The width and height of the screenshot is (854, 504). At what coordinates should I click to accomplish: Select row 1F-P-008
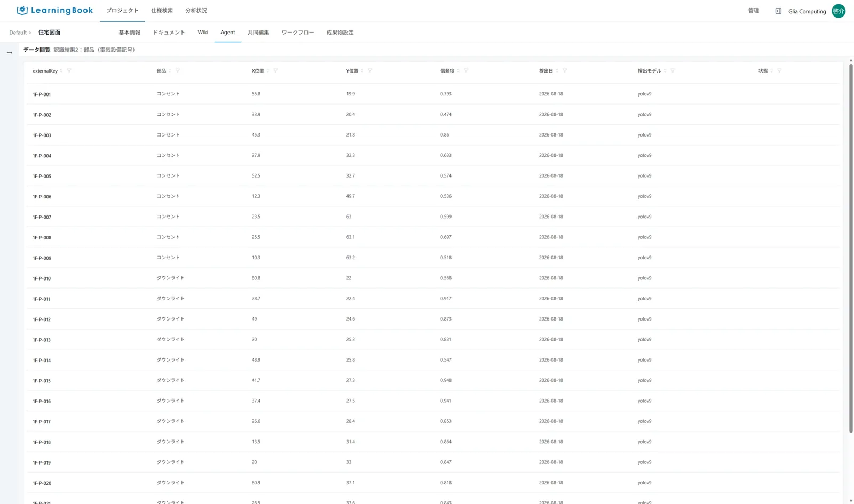coord(432,237)
